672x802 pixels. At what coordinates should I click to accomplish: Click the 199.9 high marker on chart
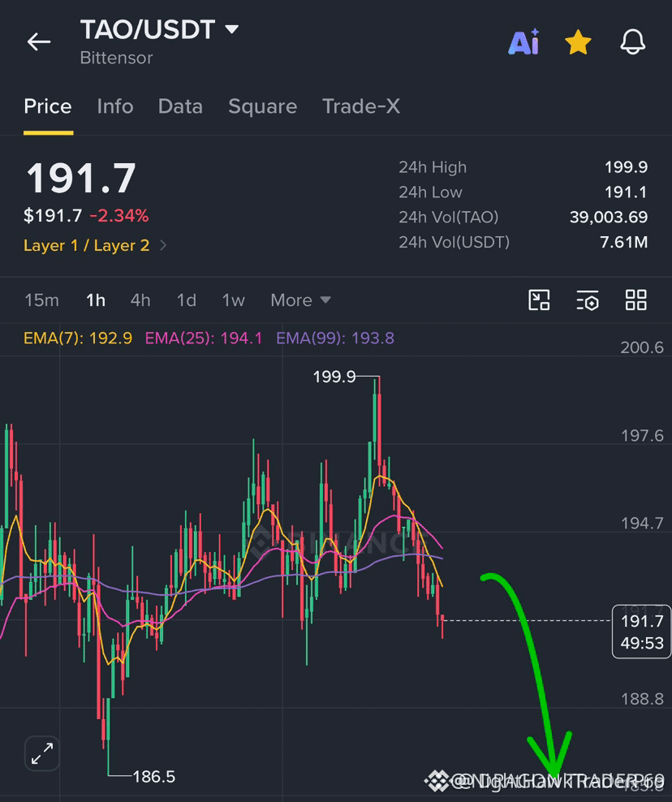coord(334,377)
